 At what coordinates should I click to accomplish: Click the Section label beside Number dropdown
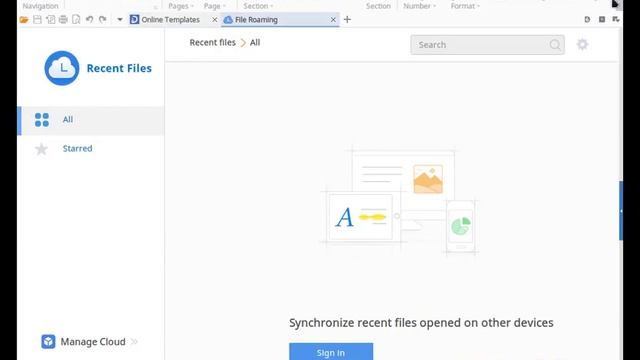tap(378, 6)
